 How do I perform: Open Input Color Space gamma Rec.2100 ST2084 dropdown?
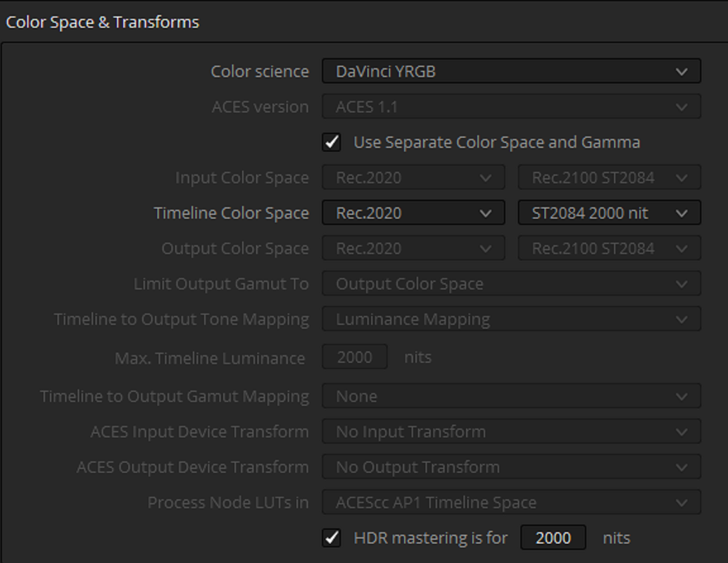point(609,178)
